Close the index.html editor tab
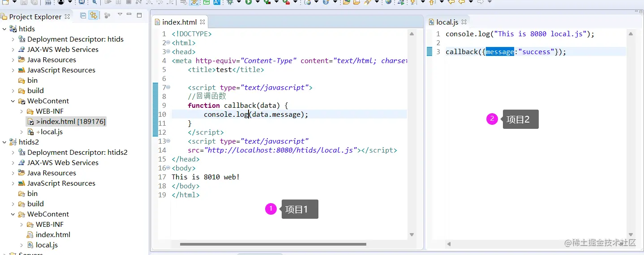The image size is (644, 255). pyautogui.click(x=202, y=21)
